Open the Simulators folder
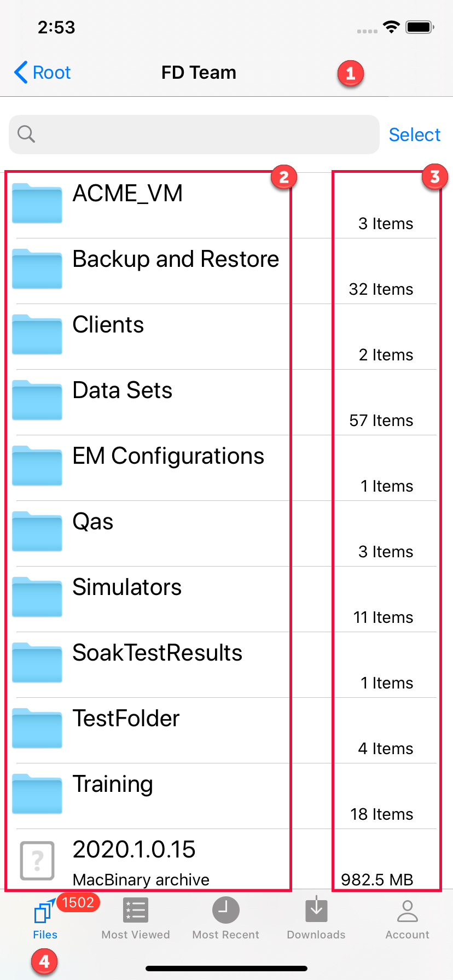The image size is (453, 980). (127, 587)
